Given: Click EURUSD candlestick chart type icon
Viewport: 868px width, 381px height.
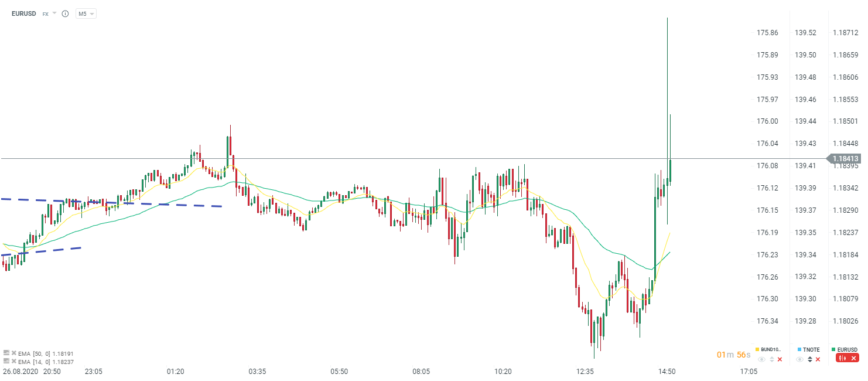Looking at the screenshot, I should [x=843, y=358].
